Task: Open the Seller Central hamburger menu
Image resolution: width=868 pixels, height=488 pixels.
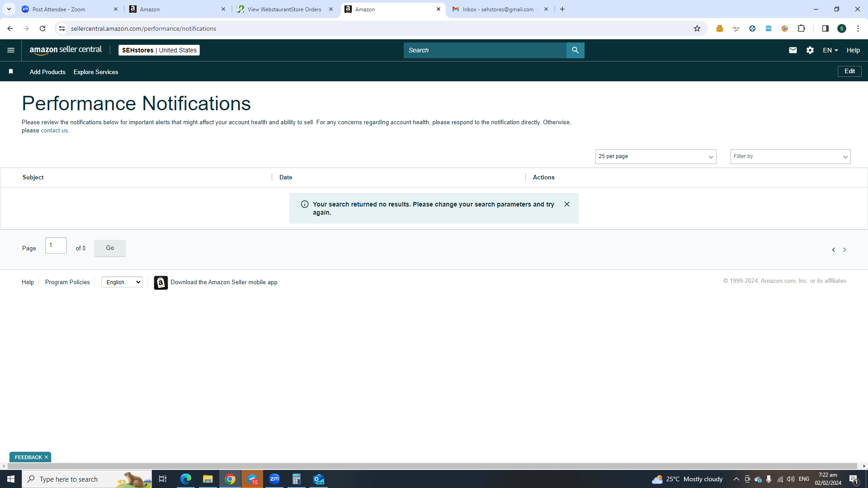Action: (11, 50)
